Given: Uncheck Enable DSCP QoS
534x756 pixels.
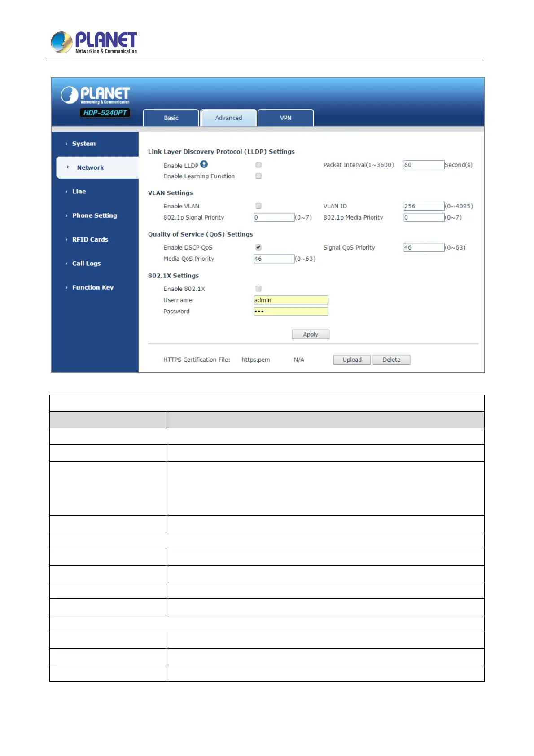Looking at the screenshot, I should (x=258, y=247).
